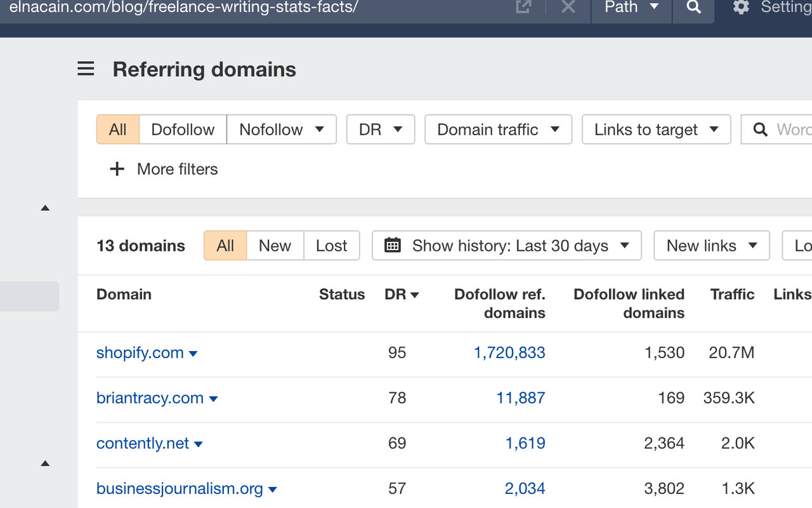The image size is (812, 508).
Task: Click briantracy.com traffic value 359.3K
Action: click(729, 398)
